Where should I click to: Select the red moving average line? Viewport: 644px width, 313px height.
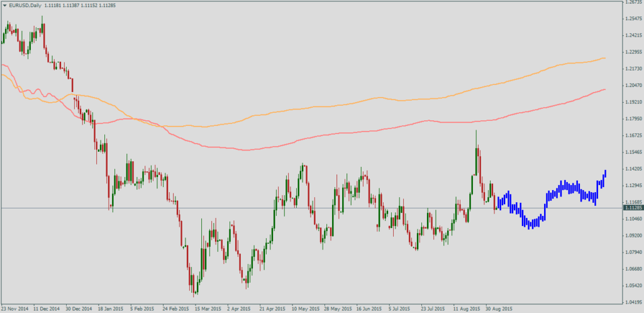tap(314, 139)
